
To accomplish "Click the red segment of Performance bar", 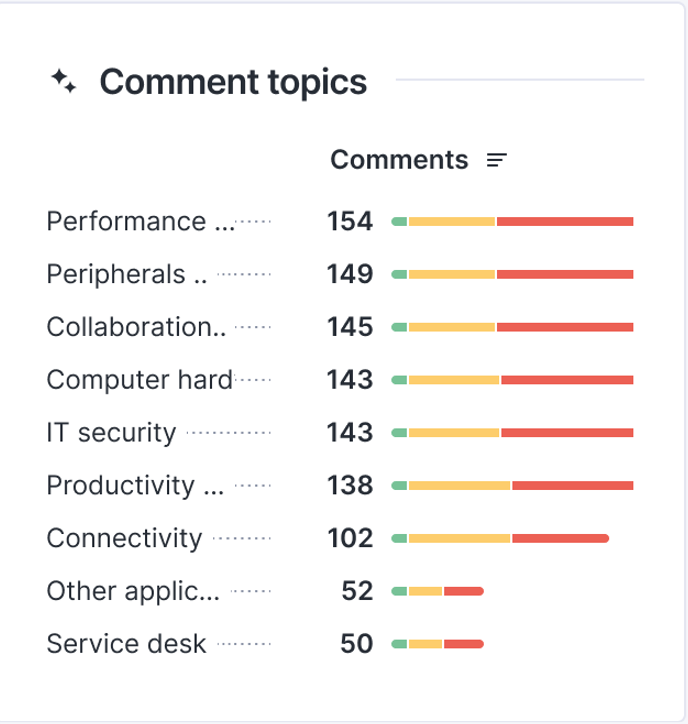I will tap(565, 221).
